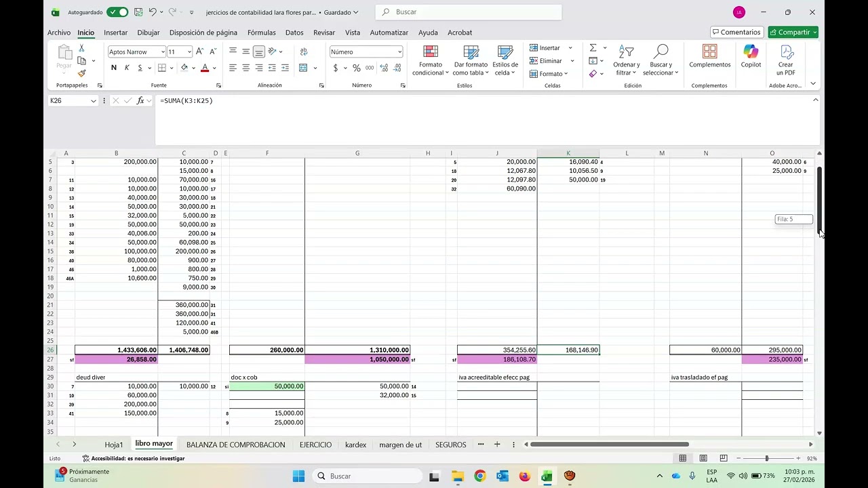868x488 pixels.
Task: Click the Copy icon
Action: click(81, 61)
